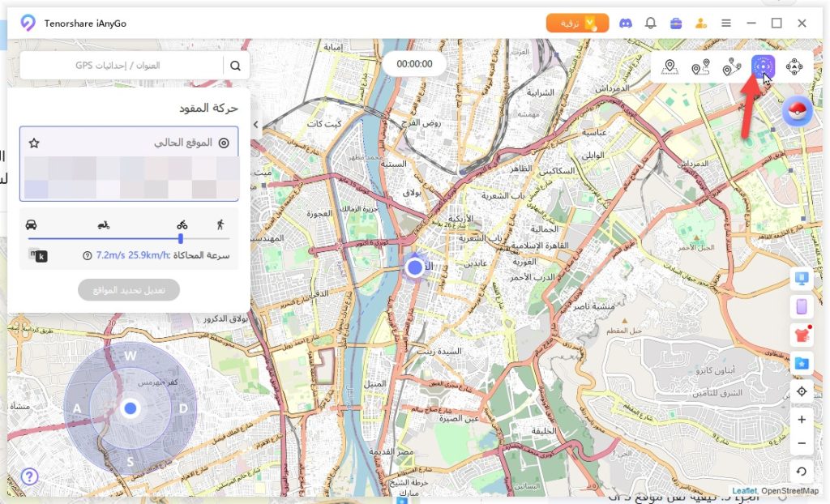Select the single-location teleport mode icon

(x=670, y=66)
